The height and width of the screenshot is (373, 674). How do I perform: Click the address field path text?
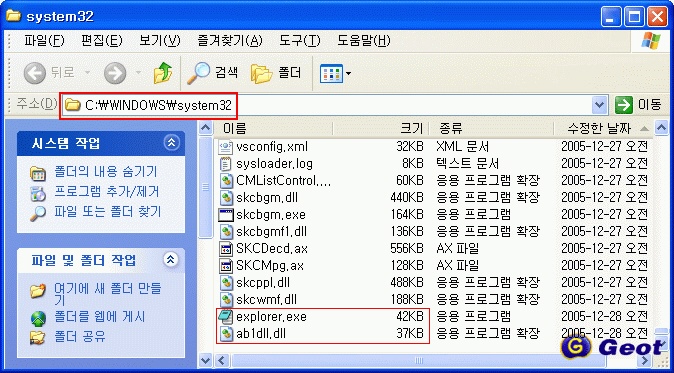tap(159, 105)
